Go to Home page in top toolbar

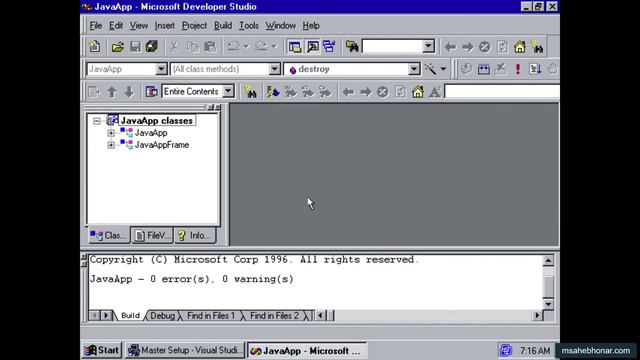point(520,47)
